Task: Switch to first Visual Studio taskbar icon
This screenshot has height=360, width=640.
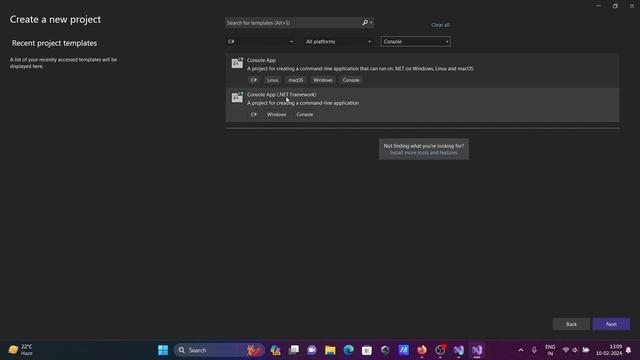Action: [x=458, y=350]
